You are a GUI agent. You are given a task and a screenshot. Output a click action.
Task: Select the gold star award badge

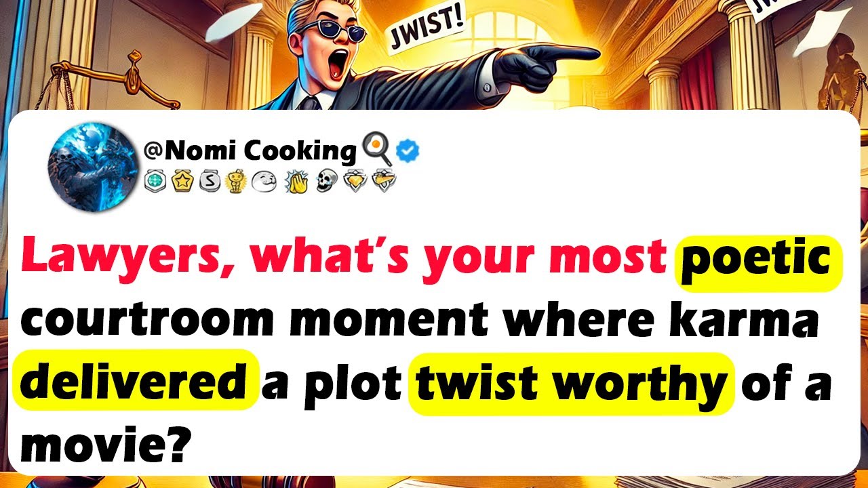coord(182,182)
